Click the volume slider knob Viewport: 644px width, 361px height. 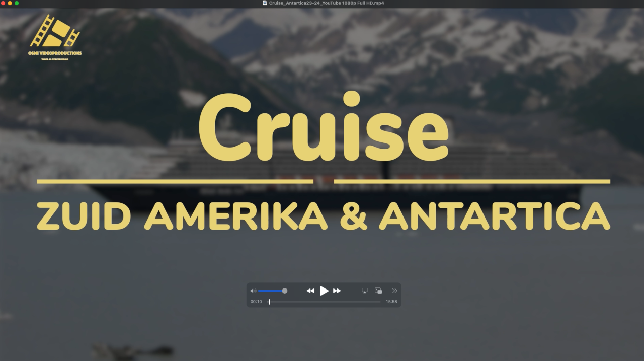(x=285, y=291)
